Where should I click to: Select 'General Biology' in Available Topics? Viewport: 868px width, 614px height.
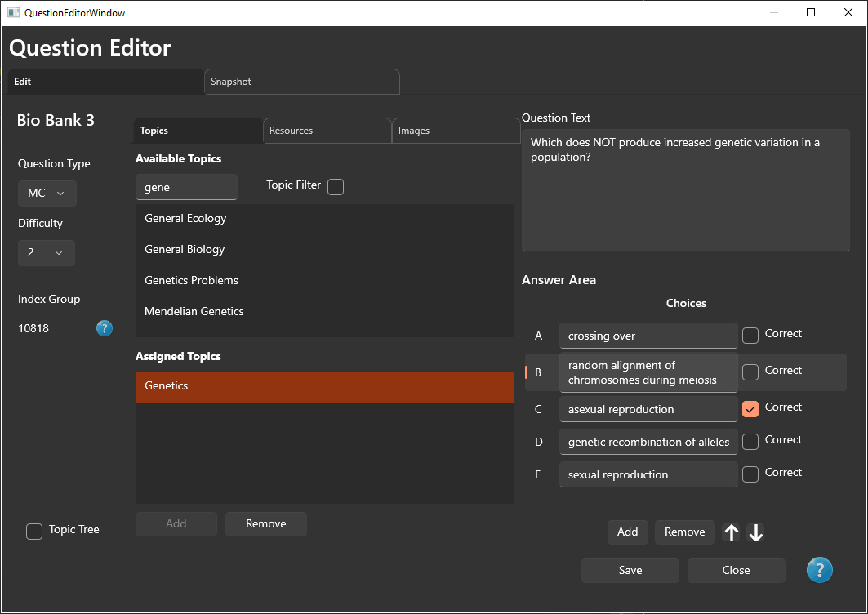pos(324,249)
